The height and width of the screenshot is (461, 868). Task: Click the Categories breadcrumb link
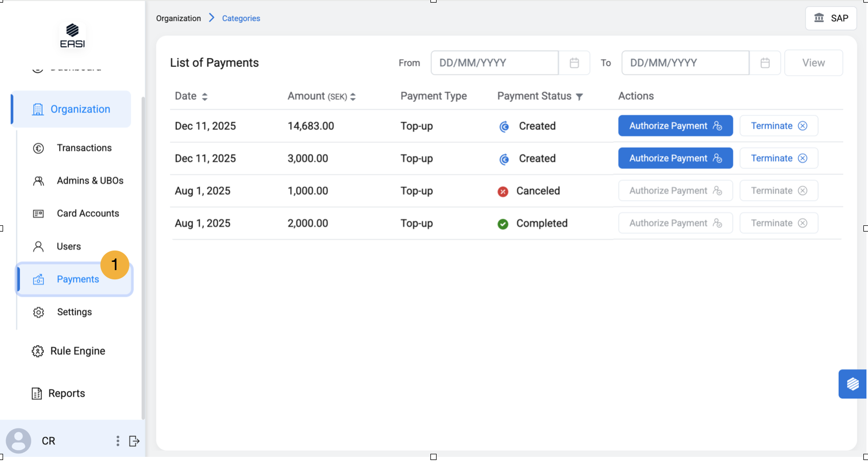pos(241,19)
